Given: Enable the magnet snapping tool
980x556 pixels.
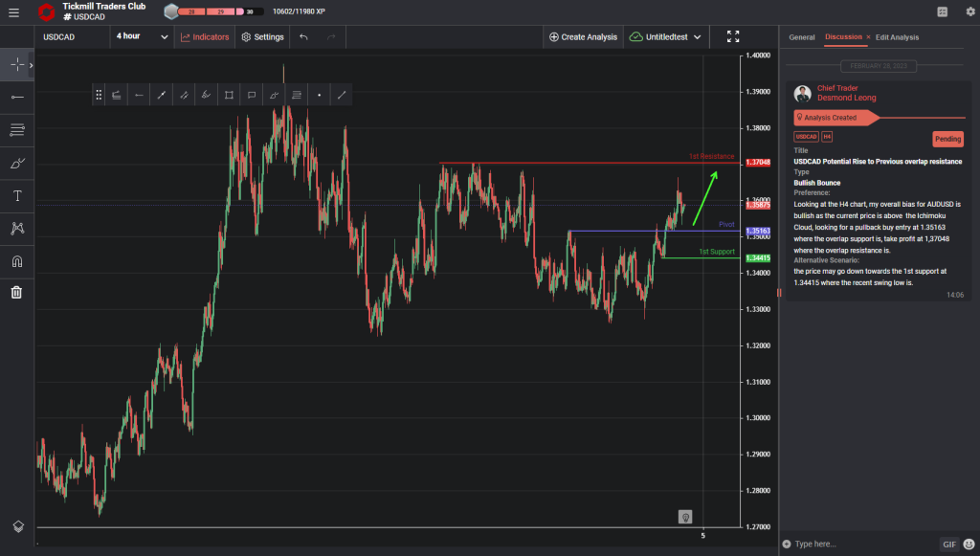Looking at the screenshot, I should tap(15, 260).
